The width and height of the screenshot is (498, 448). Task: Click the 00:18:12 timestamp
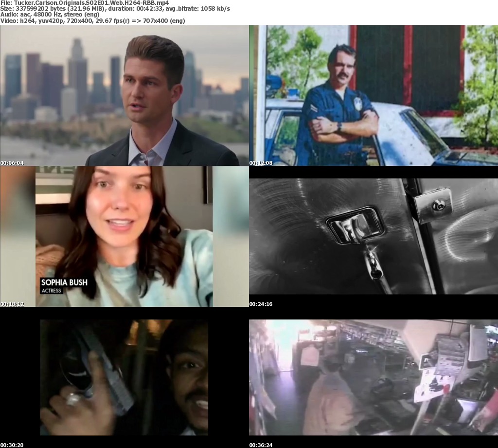point(12,304)
